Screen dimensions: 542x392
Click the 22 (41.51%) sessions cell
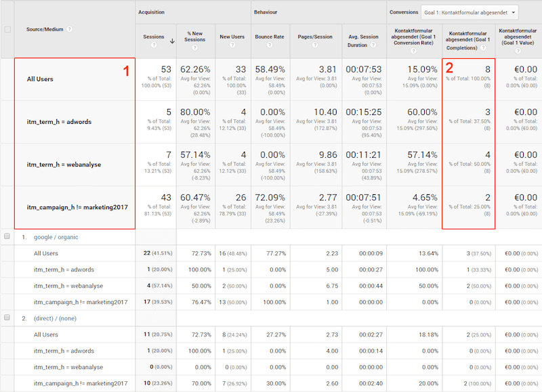coord(158,253)
